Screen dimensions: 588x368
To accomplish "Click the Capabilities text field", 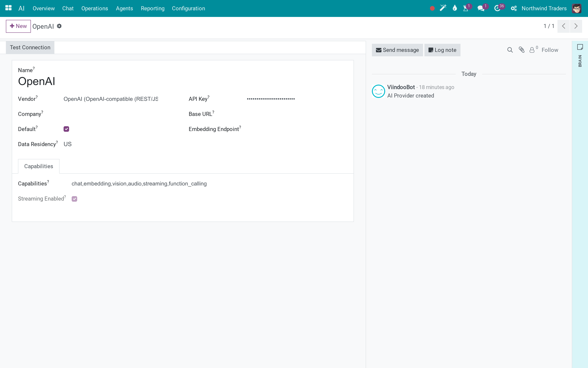I will [209, 183].
